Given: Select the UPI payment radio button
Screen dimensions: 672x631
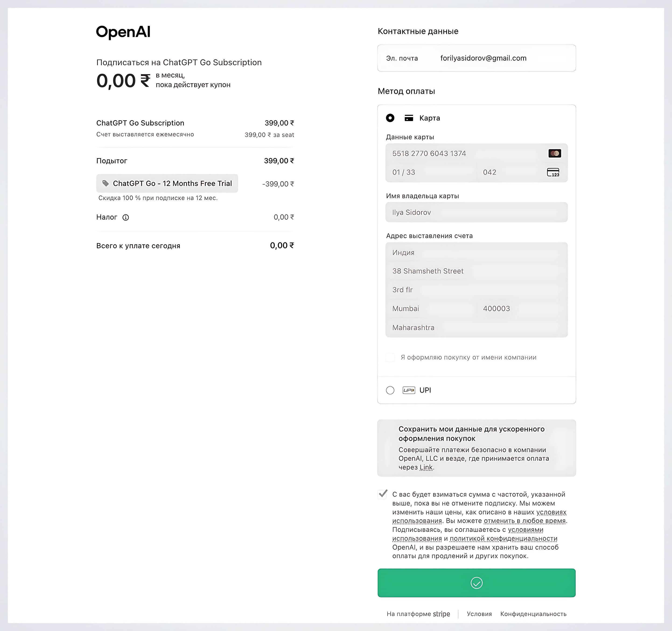Looking at the screenshot, I should tap(390, 390).
